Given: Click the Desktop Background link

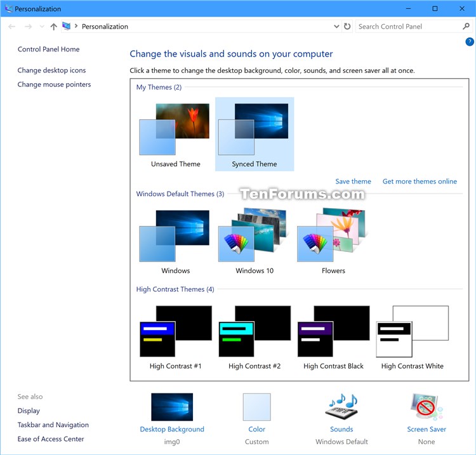Looking at the screenshot, I should click(172, 429).
